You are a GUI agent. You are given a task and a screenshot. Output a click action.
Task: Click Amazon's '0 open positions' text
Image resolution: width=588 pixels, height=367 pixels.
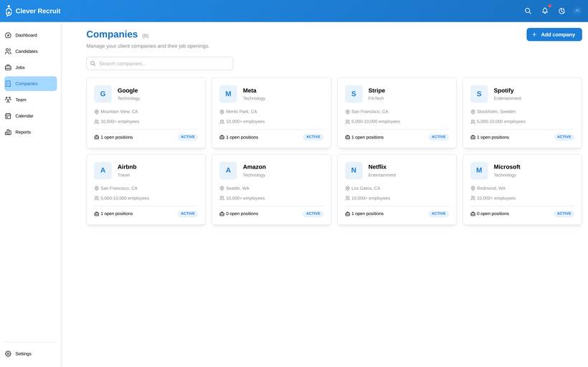242,214
